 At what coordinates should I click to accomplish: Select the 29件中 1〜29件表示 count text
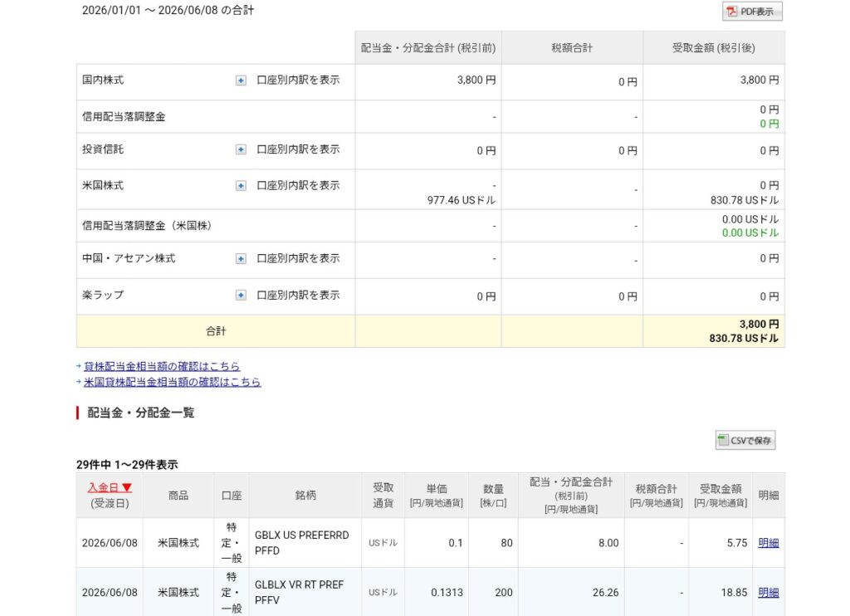(x=127, y=465)
